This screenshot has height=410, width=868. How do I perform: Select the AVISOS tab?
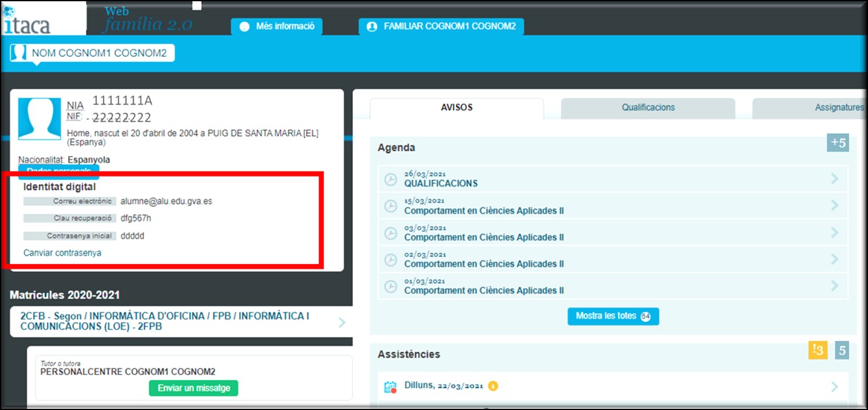[457, 107]
